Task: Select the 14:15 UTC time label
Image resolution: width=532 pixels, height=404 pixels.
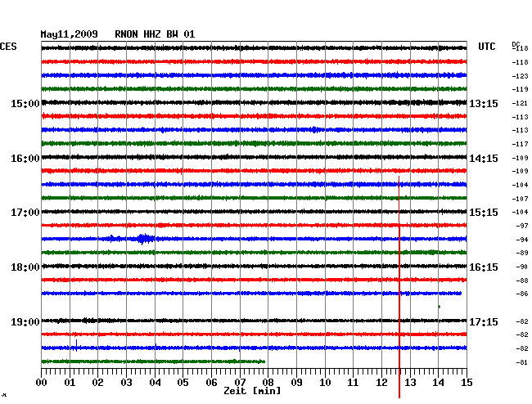Action: coord(484,159)
